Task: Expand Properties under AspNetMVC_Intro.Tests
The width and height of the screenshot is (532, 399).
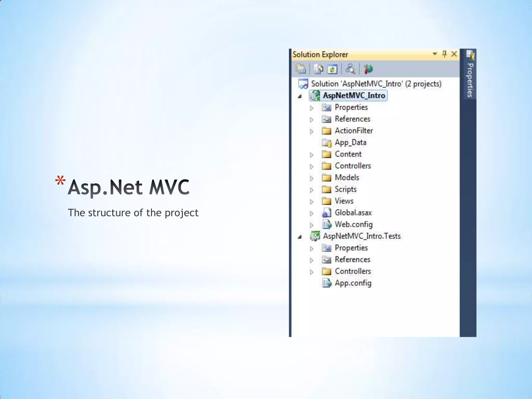Action: click(x=312, y=249)
